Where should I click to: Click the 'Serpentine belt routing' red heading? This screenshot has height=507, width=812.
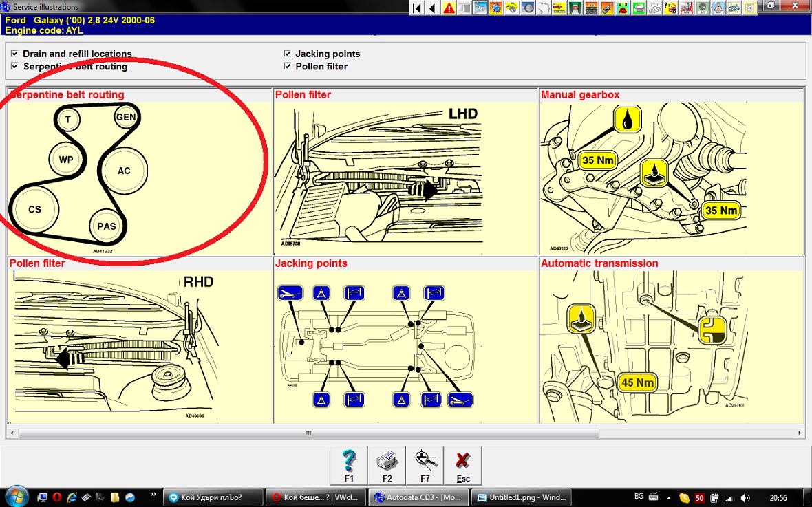click(x=67, y=95)
